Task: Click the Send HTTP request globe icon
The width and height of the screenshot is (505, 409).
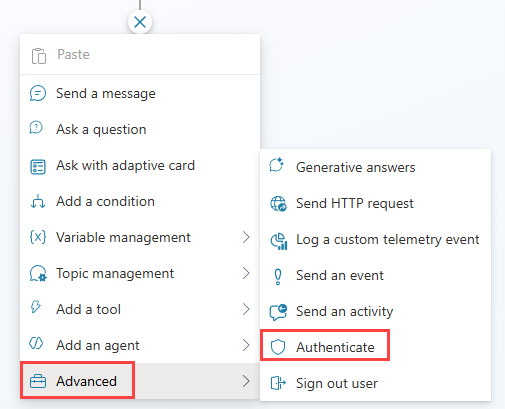Action: pos(278,203)
